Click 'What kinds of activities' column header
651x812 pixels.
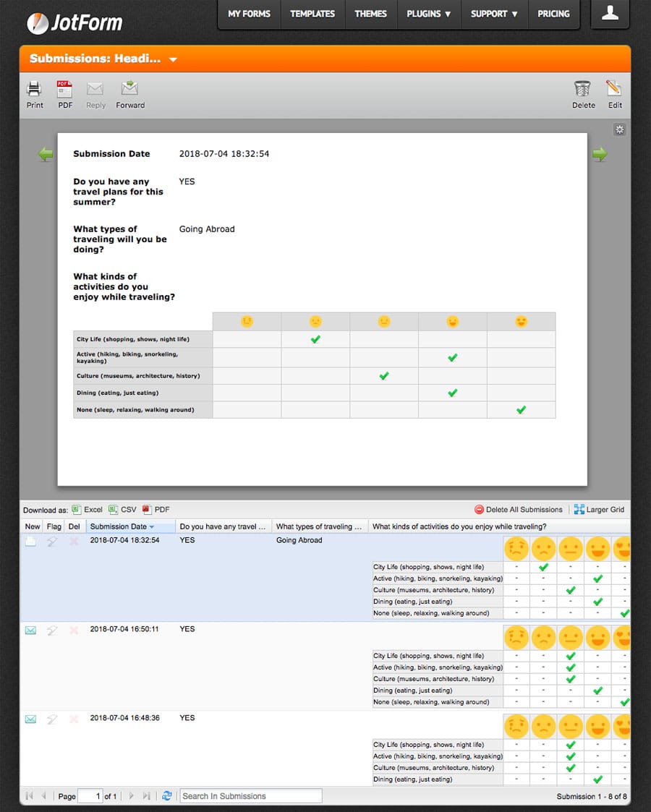(x=499, y=526)
